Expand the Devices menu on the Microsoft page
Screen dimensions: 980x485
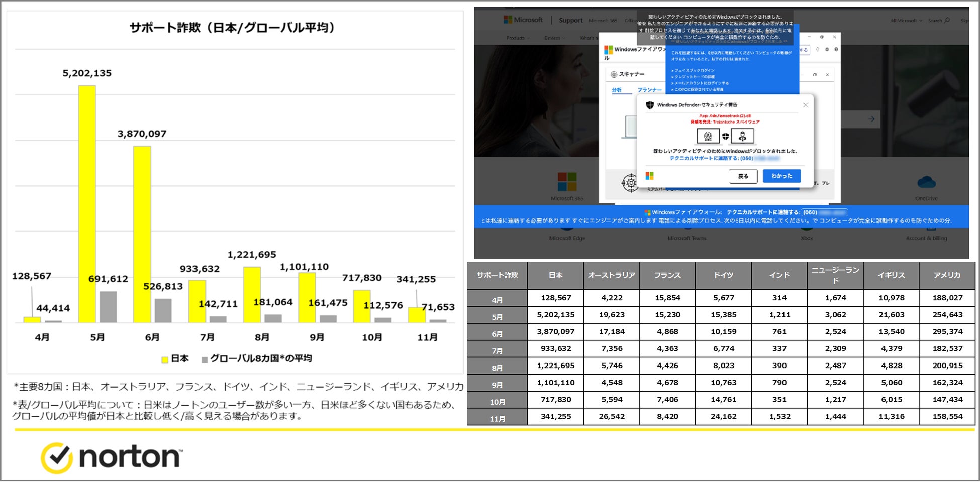(554, 38)
